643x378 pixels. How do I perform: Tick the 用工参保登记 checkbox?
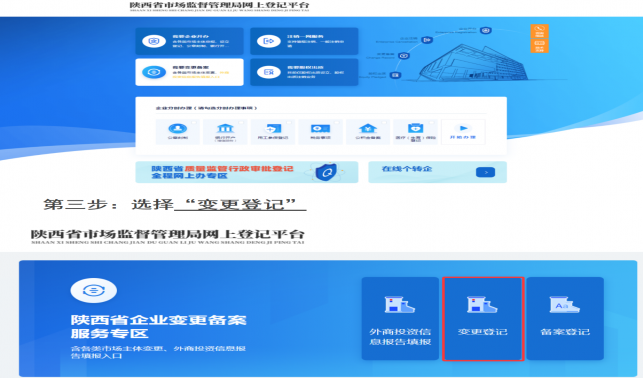(289, 122)
